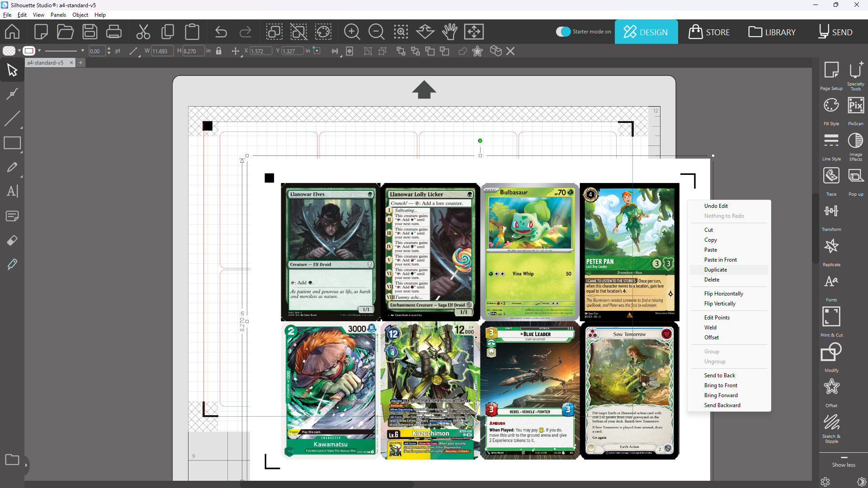868x488 pixels.
Task: Select the arrow Select tool
Action: [12, 70]
